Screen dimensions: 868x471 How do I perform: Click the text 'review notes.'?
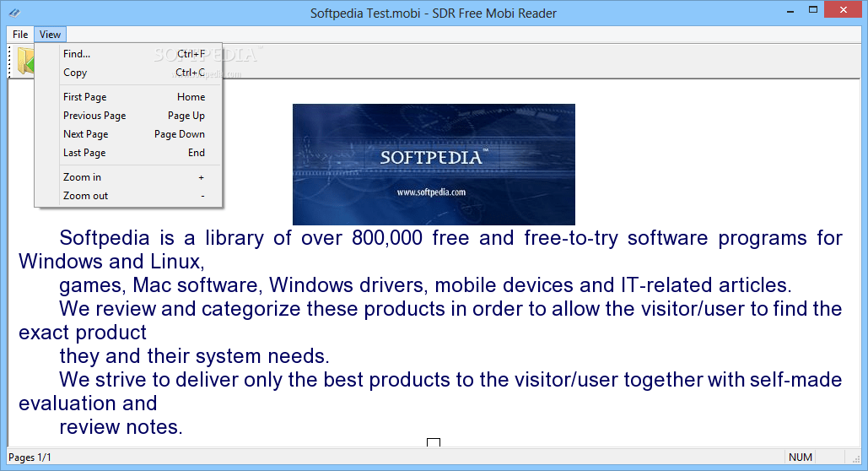click(x=121, y=427)
